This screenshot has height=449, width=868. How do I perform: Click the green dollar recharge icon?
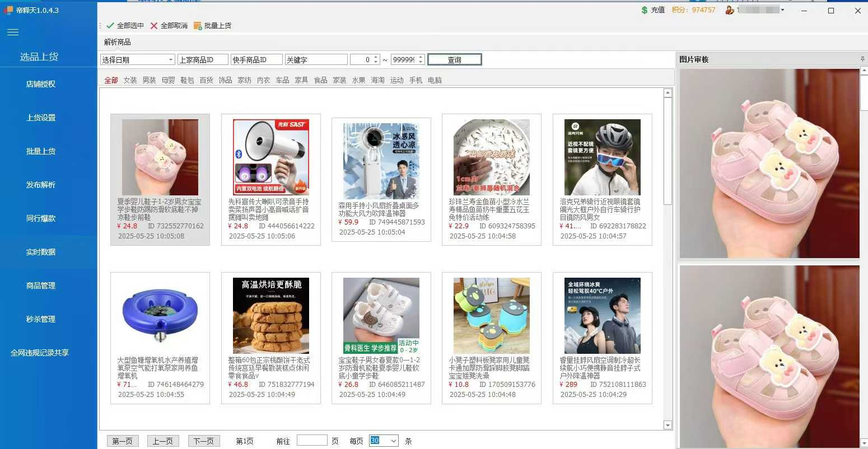point(645,10)
